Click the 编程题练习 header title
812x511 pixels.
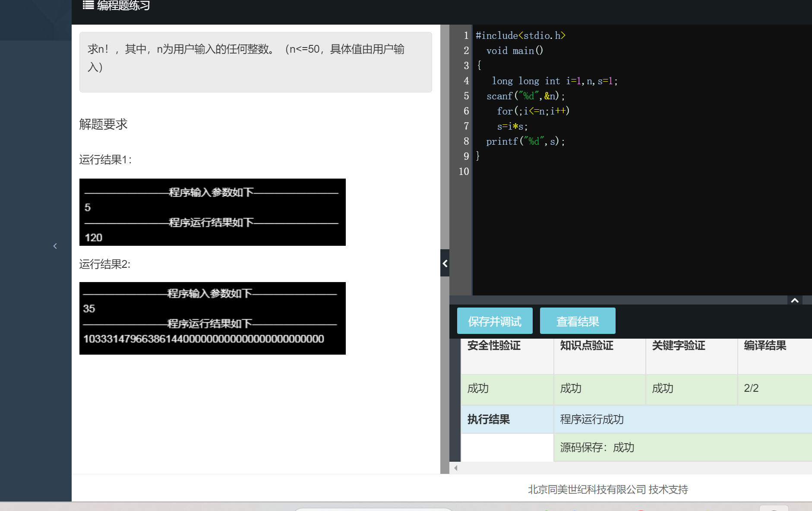pyautogui.click(x=123, y=5)
